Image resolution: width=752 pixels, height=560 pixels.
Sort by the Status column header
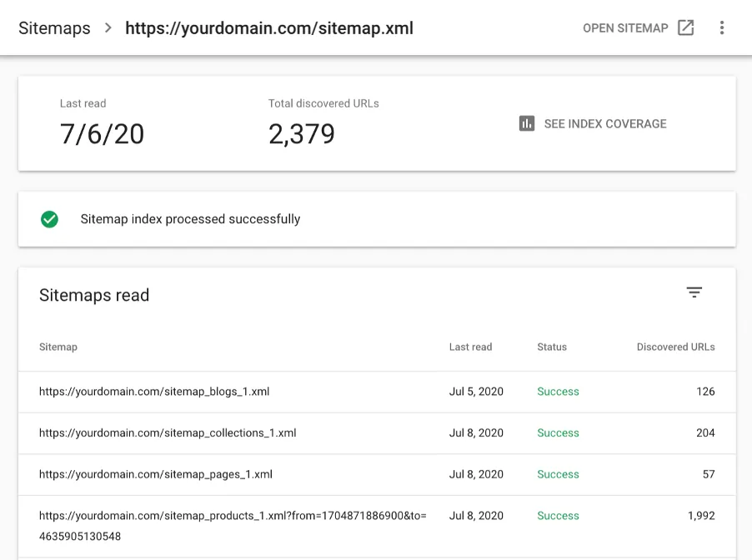tap(552, 347)
